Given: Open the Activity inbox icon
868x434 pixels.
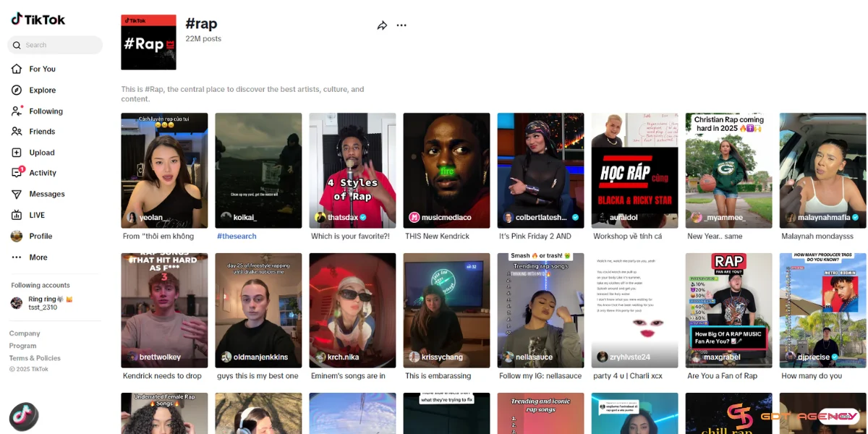Looking at the screenshot, I should tap(17, 173).
